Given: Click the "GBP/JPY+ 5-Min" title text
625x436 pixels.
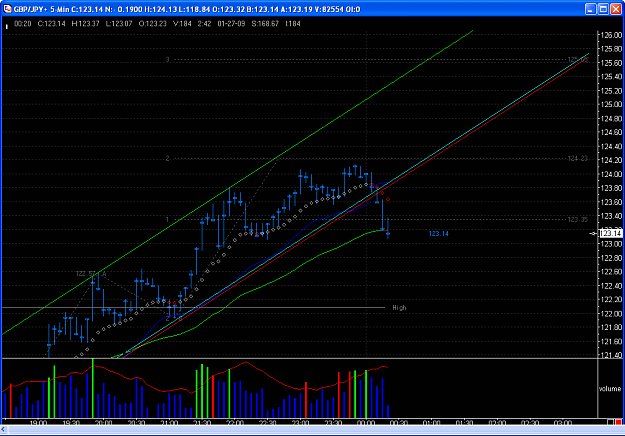Looking at the screenshot, I should tap(41, 9).
